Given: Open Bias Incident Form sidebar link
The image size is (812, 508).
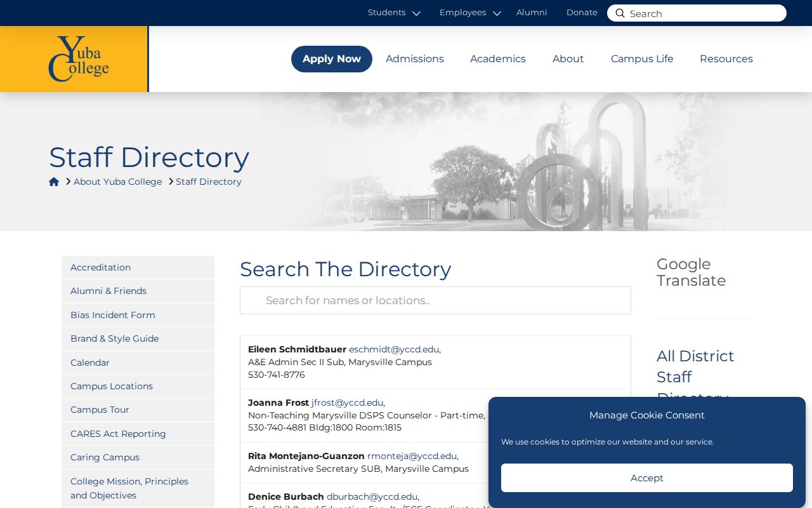Looking at the screenshot, I should click(138, 315).
